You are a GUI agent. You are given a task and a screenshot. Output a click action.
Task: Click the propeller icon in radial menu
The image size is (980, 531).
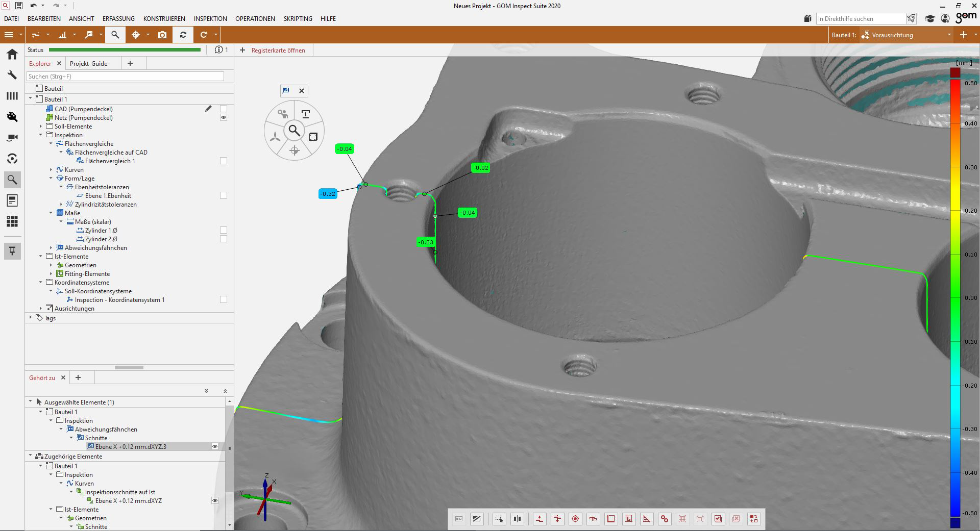click(x=275, y=137)
